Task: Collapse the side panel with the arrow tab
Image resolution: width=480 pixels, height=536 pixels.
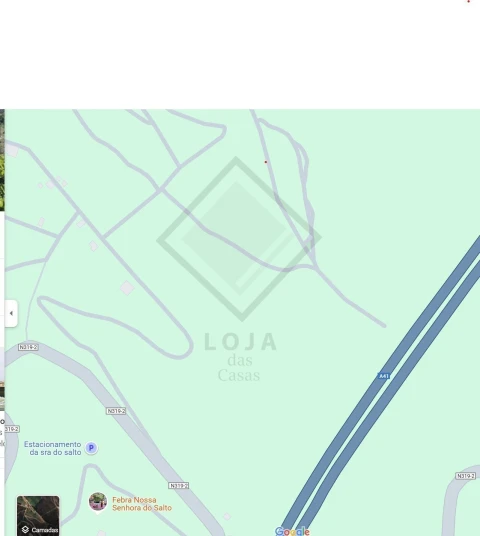Action: tap(11, 313)
